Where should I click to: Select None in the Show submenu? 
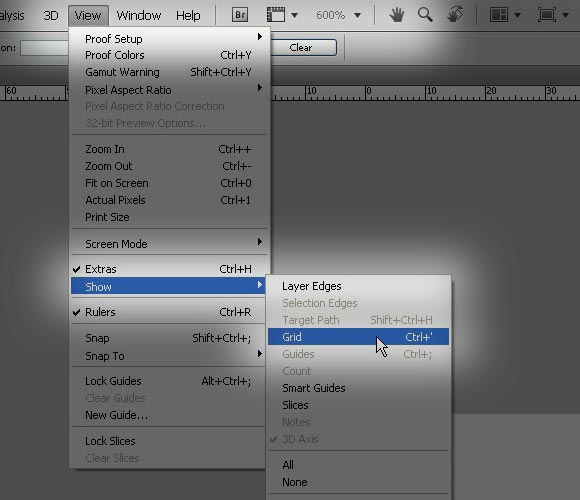(358, 482)
